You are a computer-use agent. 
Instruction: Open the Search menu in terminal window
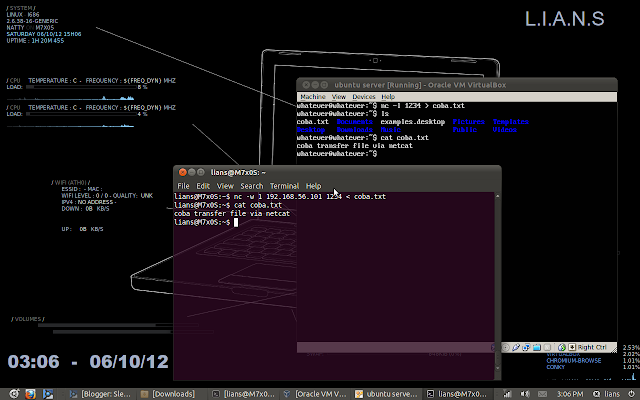click(251, 186)
